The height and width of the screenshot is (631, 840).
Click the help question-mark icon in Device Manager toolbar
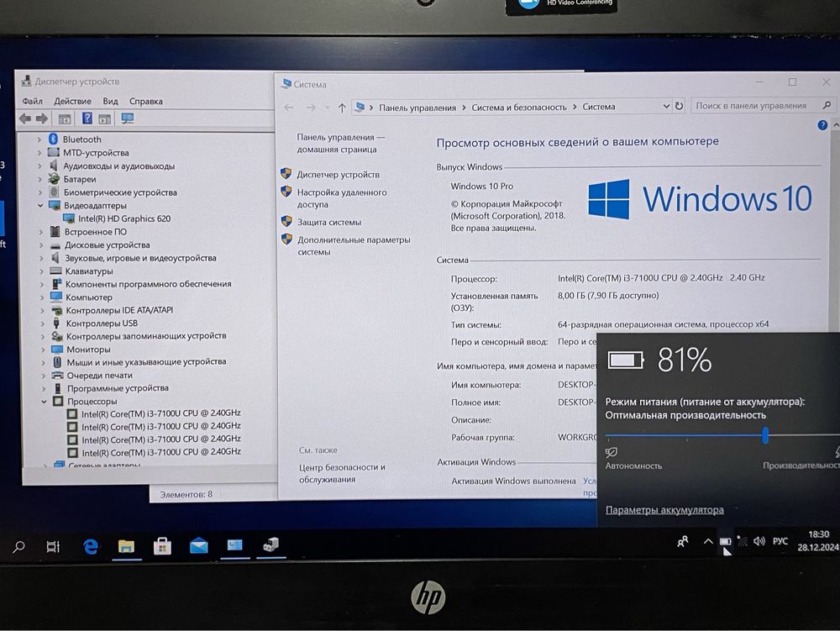coord(87,118)
